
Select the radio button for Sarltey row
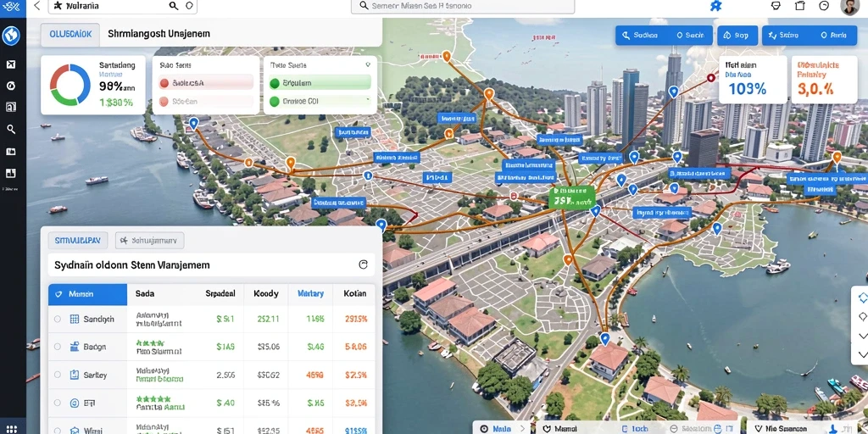coord(58,375)
